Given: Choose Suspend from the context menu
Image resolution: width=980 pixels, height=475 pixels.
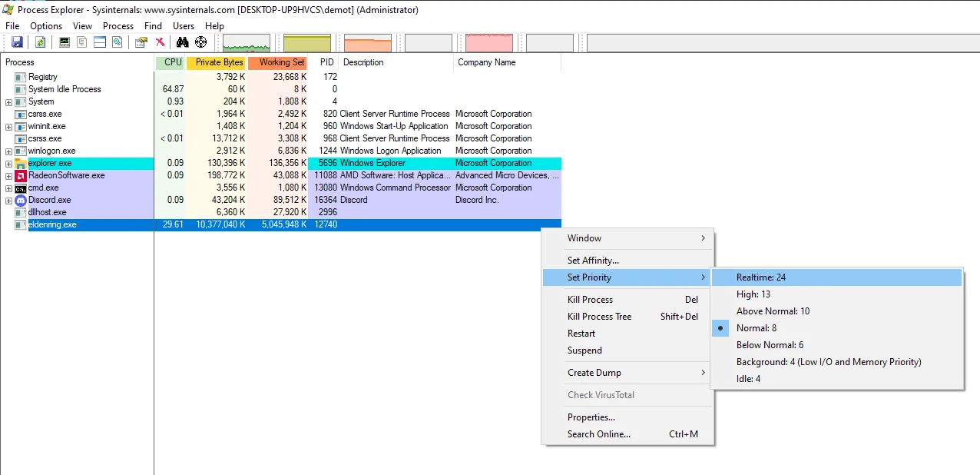Looking at the screenshot, I should [x=627, y=350].
